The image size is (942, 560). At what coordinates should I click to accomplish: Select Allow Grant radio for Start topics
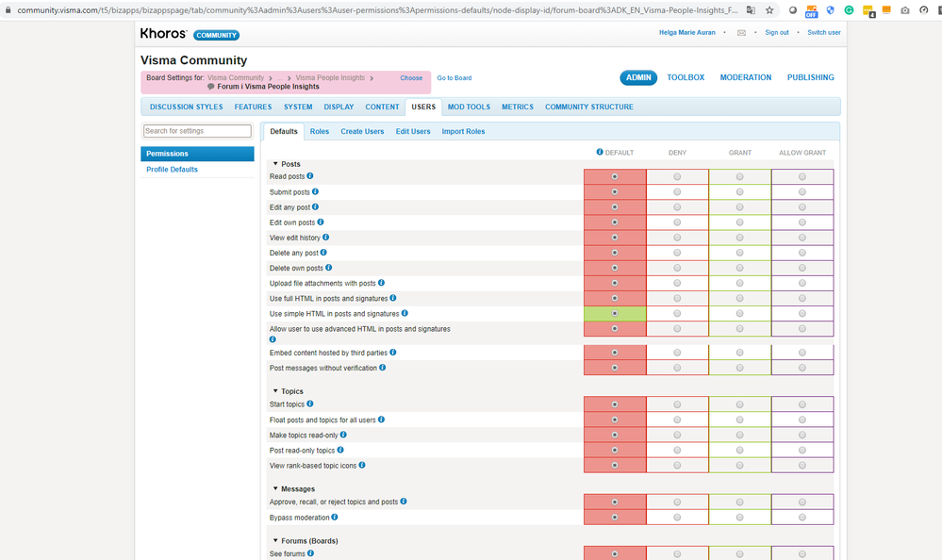(802, 404)
